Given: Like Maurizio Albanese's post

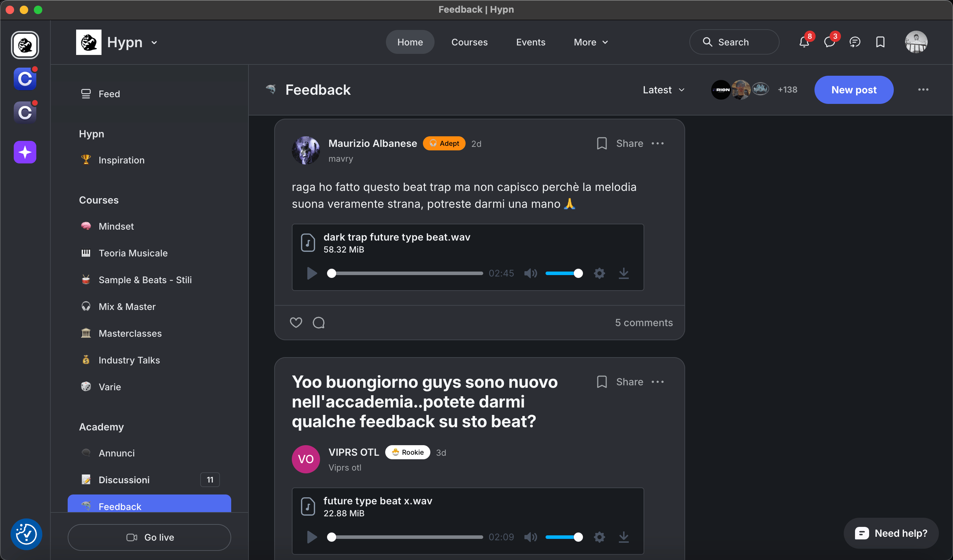Looking at the screenshot, I should [x=296, y=322].
